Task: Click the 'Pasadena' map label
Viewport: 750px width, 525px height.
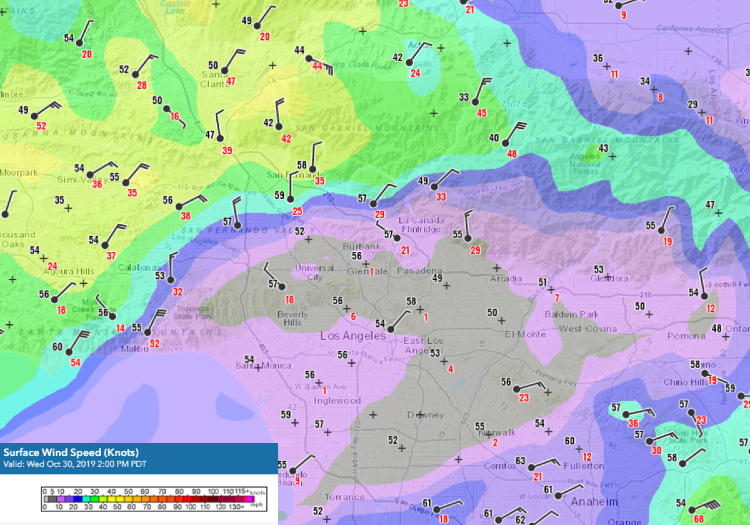Action: (419, 271)
